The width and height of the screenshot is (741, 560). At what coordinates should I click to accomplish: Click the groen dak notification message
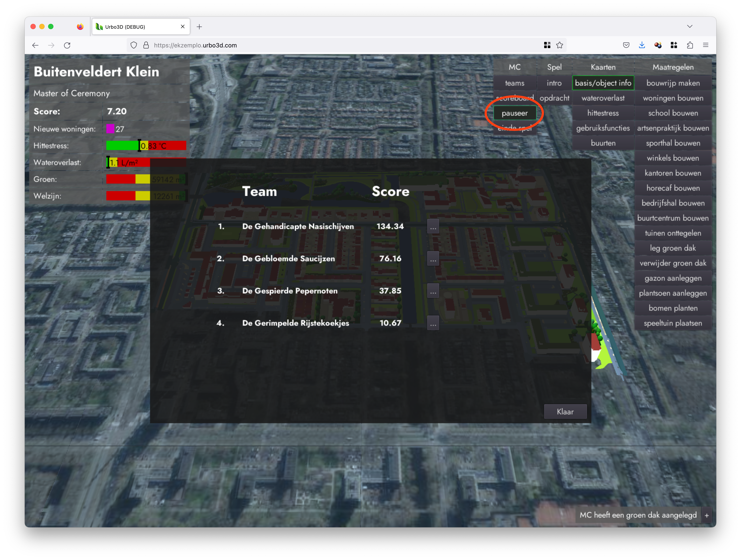click(x=638, y=515)
